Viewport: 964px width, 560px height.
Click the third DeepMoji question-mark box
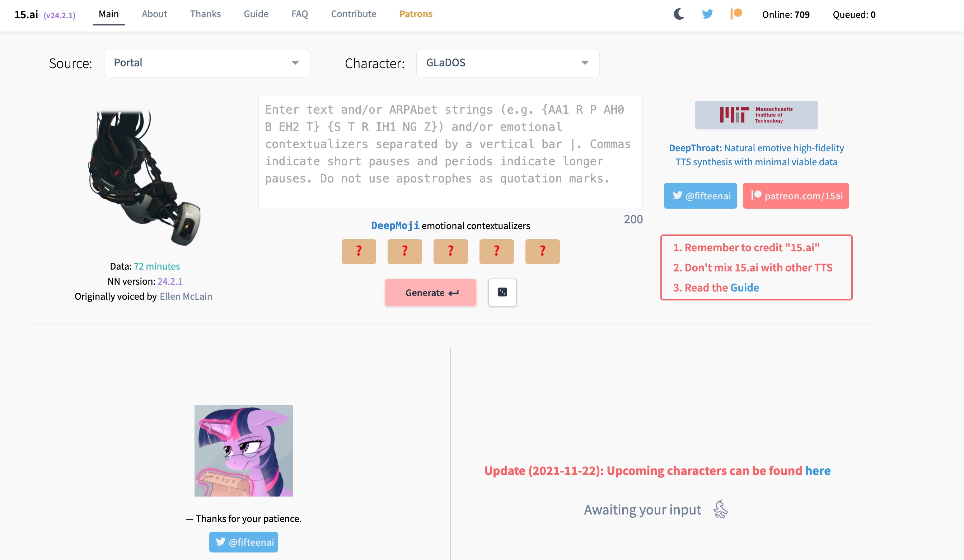coord(450,251)
